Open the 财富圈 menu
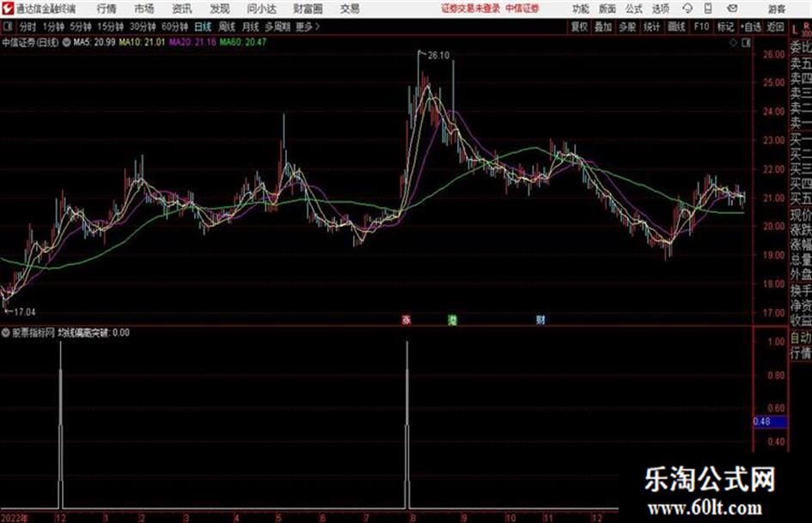The height and width of the screenshot is (523, 812). click(x=308, y=9)
